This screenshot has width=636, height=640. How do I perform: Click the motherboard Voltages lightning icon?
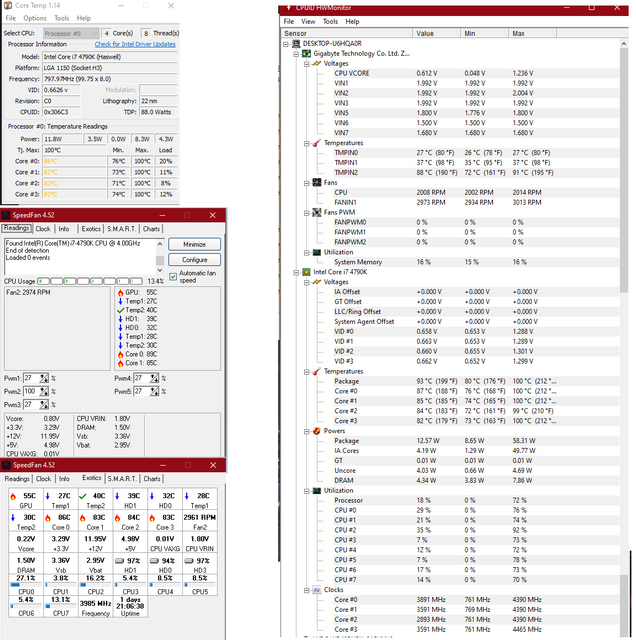pos(317,63)
